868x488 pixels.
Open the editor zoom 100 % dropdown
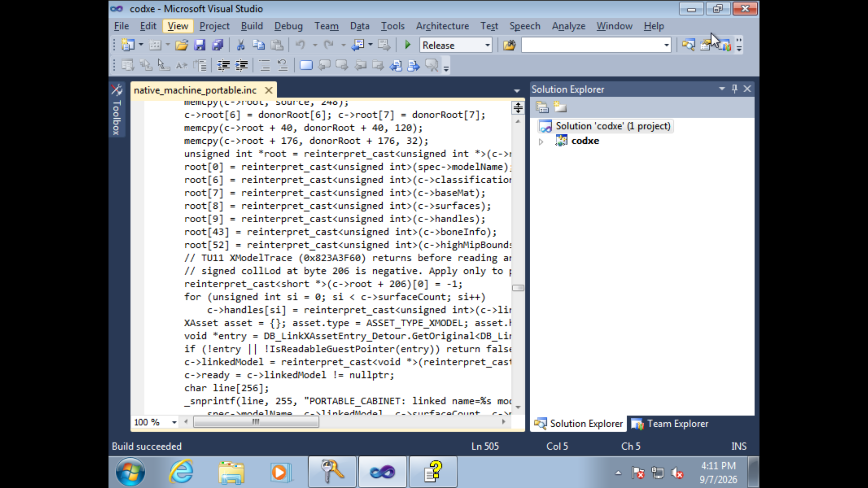point(174,422)
